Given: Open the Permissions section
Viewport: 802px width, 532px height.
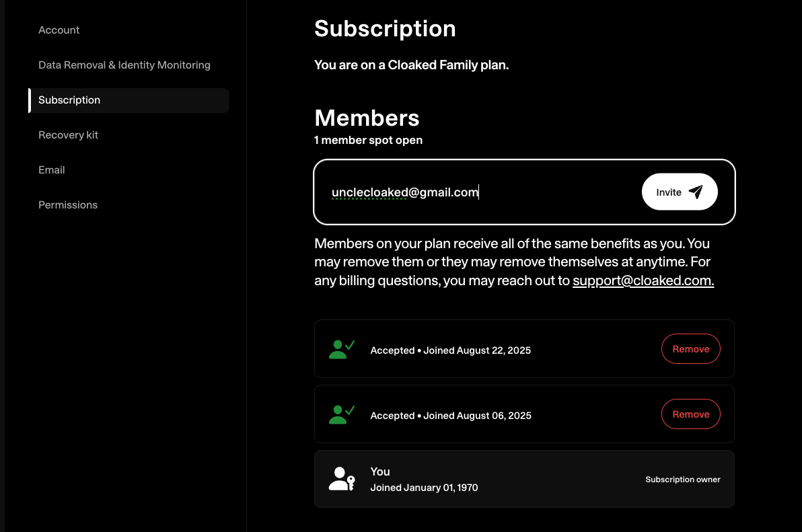Looking at the screenshot, I should click(x=68, y=205).
